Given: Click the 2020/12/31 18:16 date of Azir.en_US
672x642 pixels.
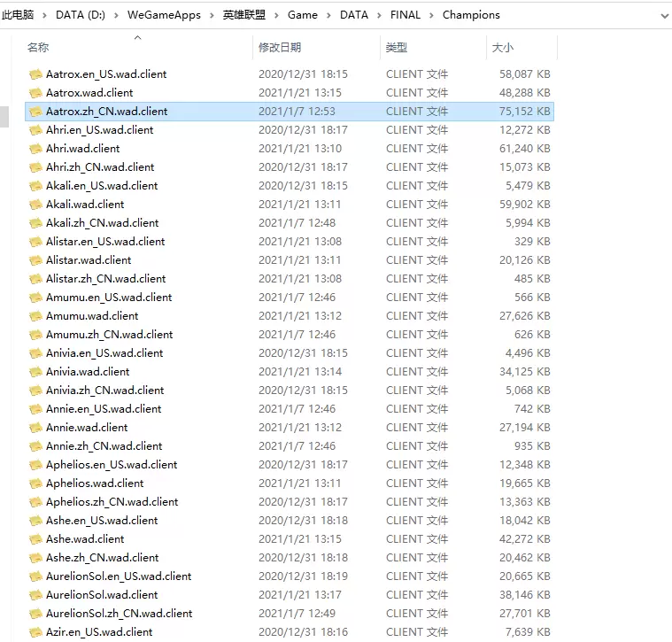Looking at the screenshot, I should pyautogui.click(x=303, y=632).
